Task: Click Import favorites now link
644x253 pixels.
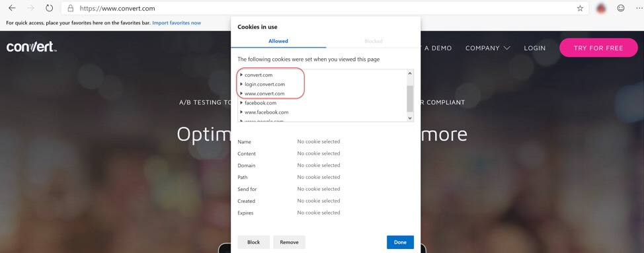Action: (x=177, y=23)
